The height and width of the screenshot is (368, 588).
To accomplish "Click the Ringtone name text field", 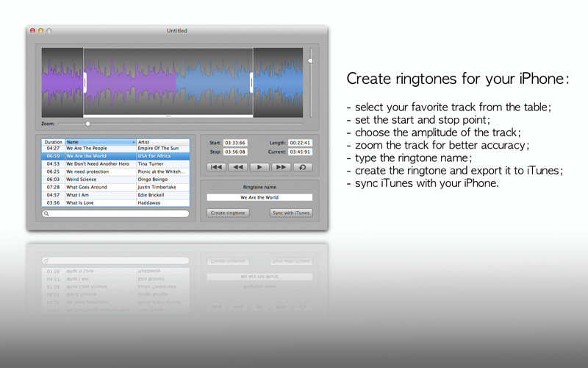I will [x=259, y=197].
